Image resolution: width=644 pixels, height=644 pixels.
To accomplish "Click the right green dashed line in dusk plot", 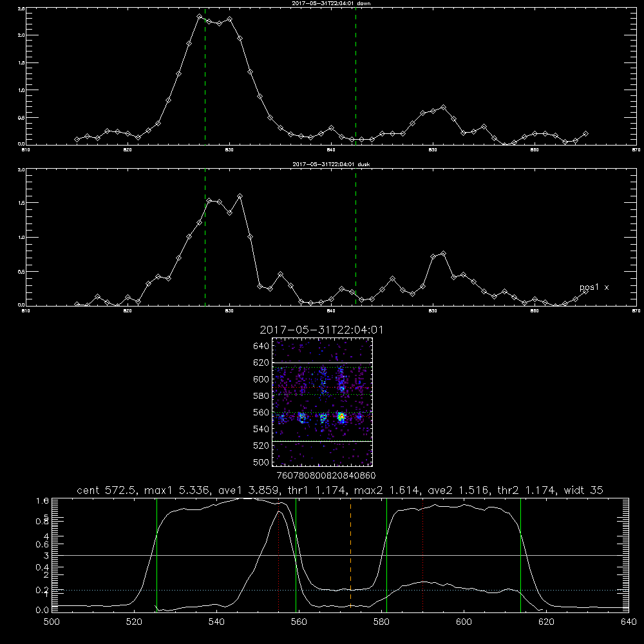I will click(x=355, y=238).
